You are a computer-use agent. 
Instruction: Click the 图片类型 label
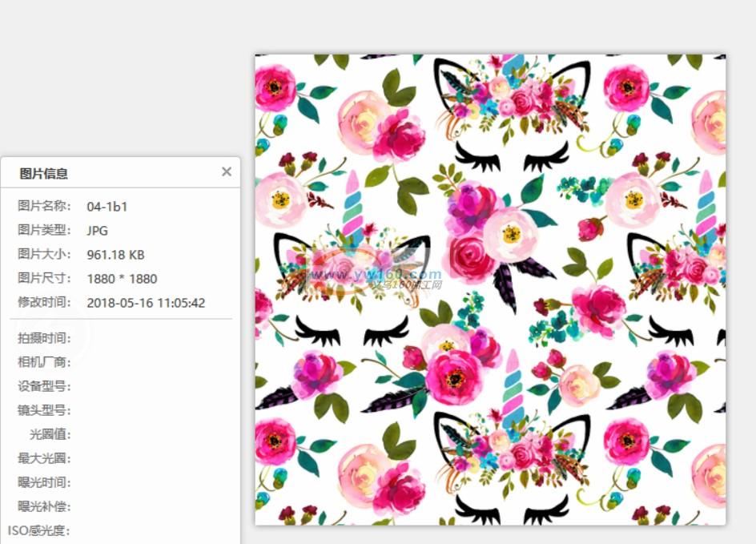click(45, 231)
